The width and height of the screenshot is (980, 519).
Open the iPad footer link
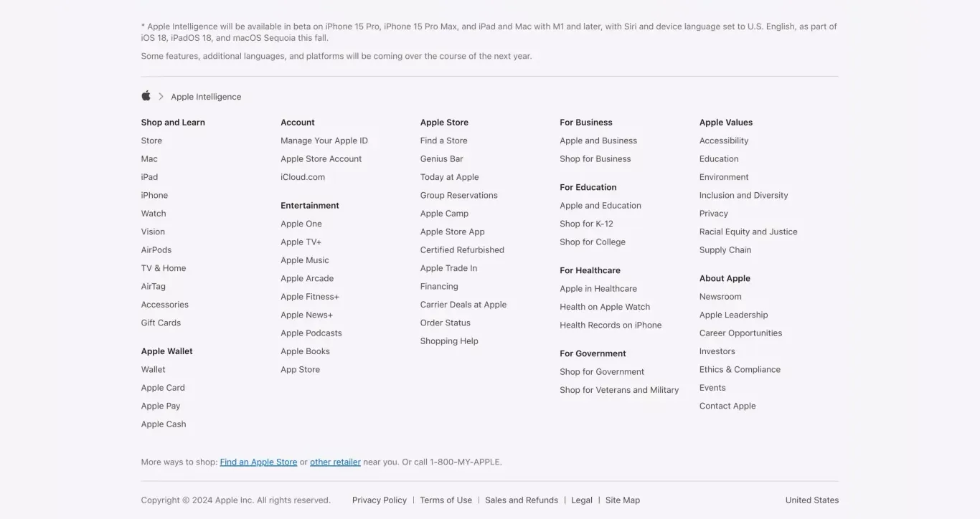tap(149, 177)
